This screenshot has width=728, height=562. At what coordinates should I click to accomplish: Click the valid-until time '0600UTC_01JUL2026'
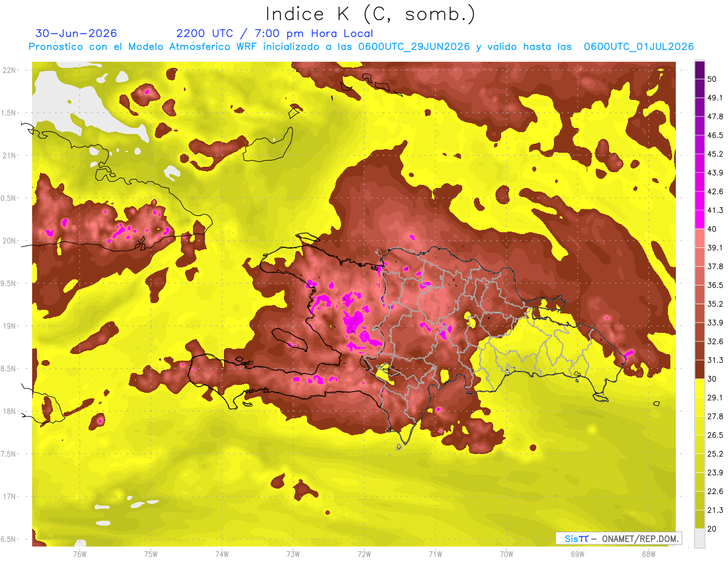(638, 47)
